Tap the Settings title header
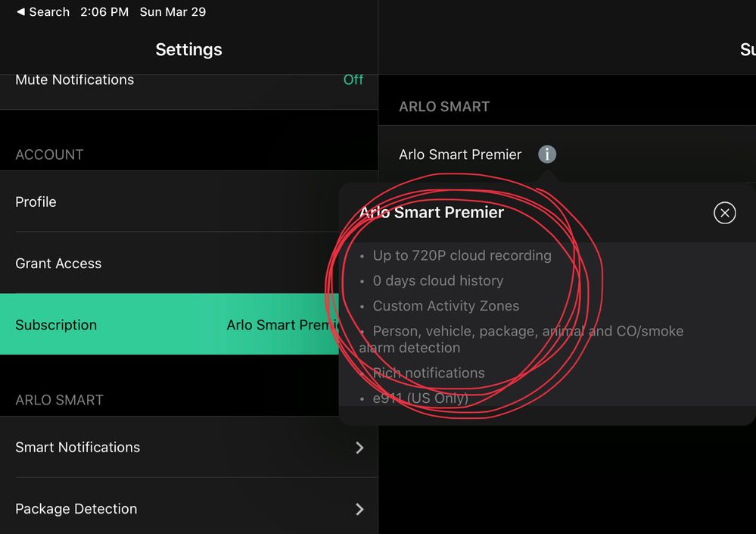 (x=188, y=49)
